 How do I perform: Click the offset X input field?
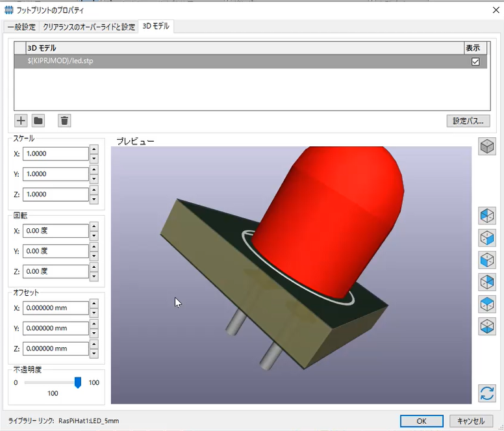tap(55, 308)
